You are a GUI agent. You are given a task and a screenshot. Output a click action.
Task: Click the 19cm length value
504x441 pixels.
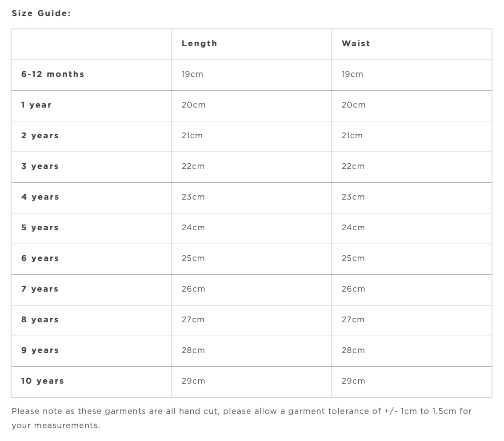(192, 74)
